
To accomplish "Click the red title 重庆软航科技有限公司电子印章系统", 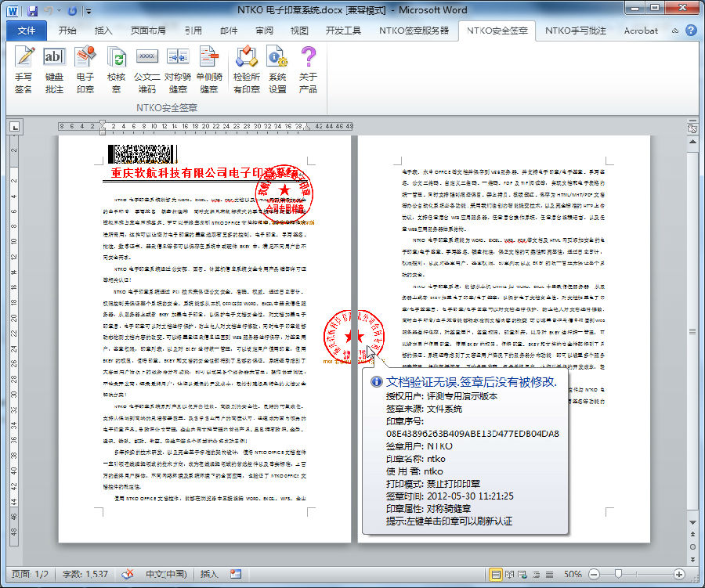I will 204,172.
